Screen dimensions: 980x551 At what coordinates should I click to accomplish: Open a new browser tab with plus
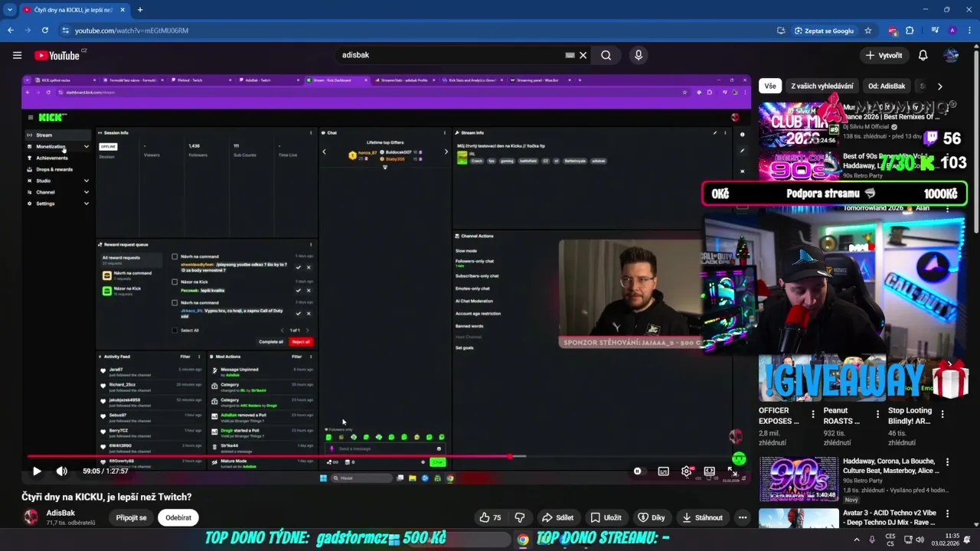click(139, 10)
